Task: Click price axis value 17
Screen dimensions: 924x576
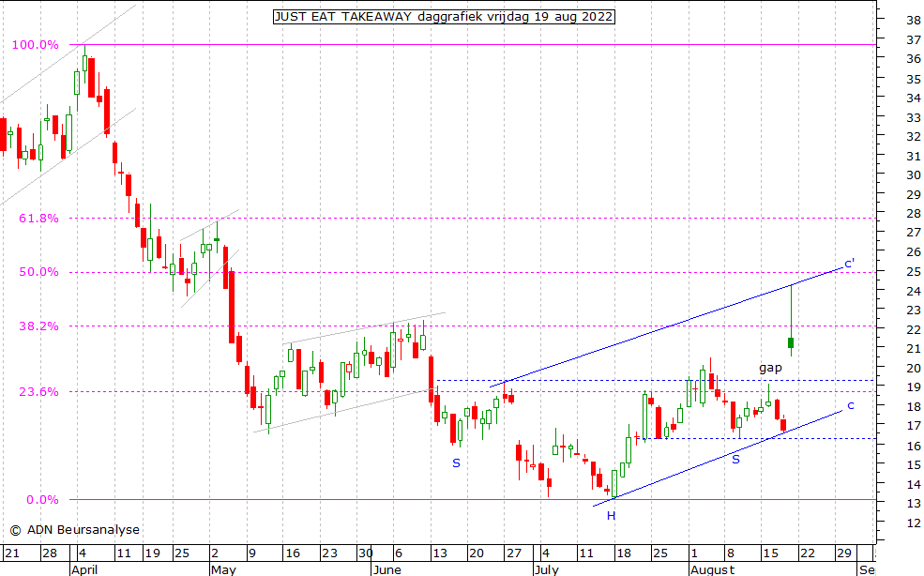Action: tap(914, 425)
